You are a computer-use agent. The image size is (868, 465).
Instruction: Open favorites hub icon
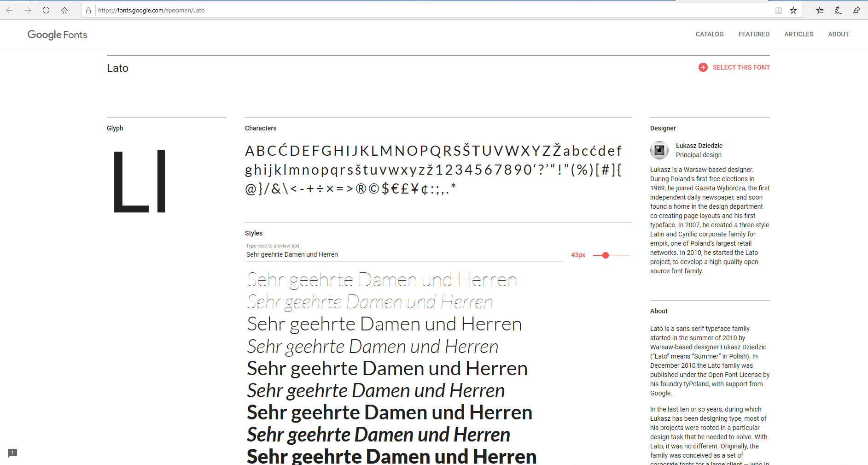pos(820,10)
